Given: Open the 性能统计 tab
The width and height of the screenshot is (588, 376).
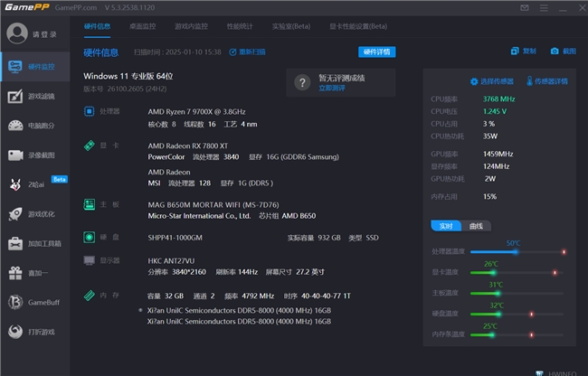Looking at the screenshot, I should click(x=240, y=26).
